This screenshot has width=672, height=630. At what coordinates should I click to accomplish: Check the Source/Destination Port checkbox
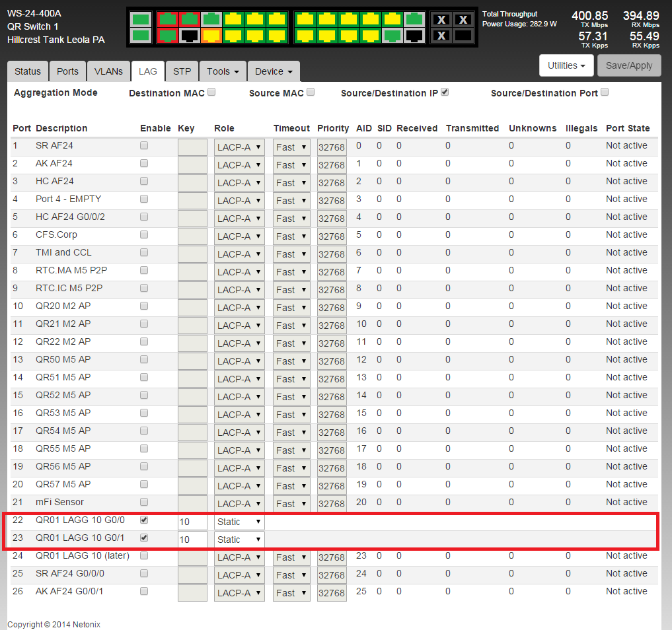[x=605, y=92]
